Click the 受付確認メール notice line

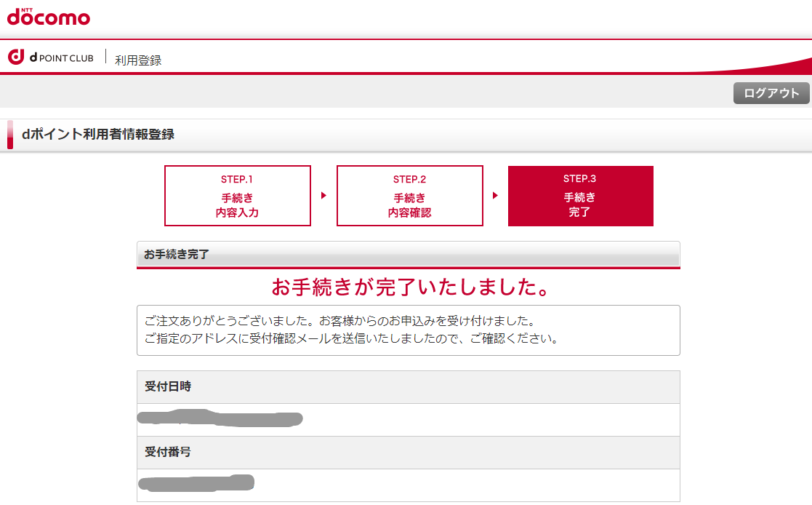[x=351, y=339]
